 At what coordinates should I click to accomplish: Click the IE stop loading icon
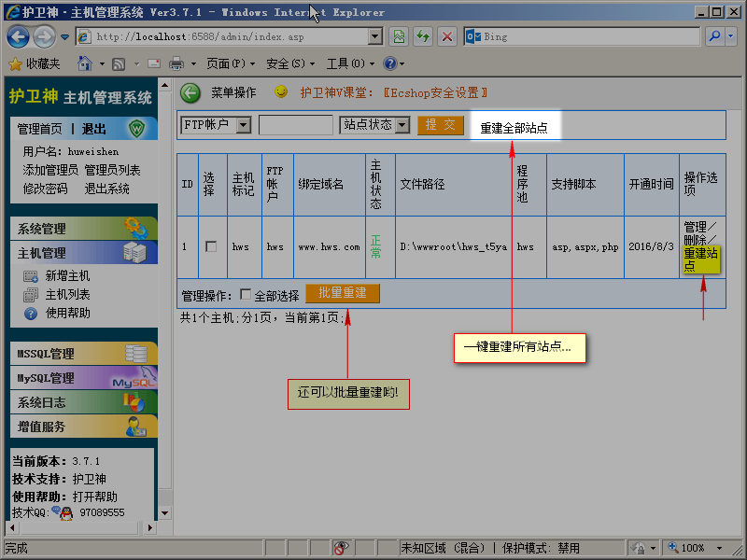click(x=447, y=36)
